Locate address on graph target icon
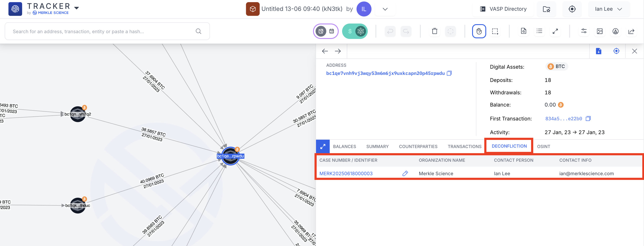Image resolution: width=644 pixels, height=246 pixels. tap(616, 51)
